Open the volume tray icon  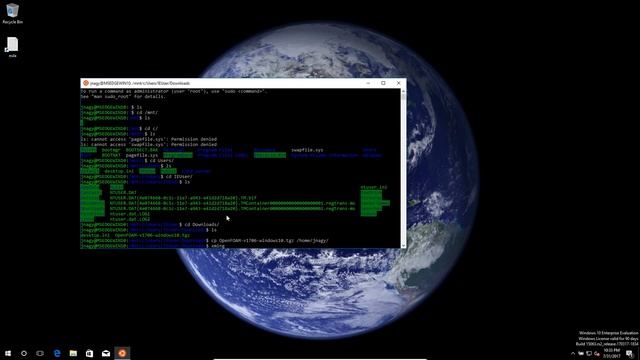click(597, 353)
